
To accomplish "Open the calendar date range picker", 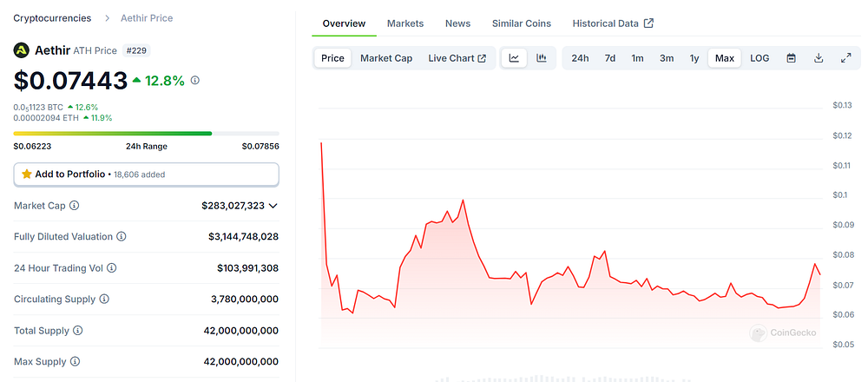I will (792, 58).
